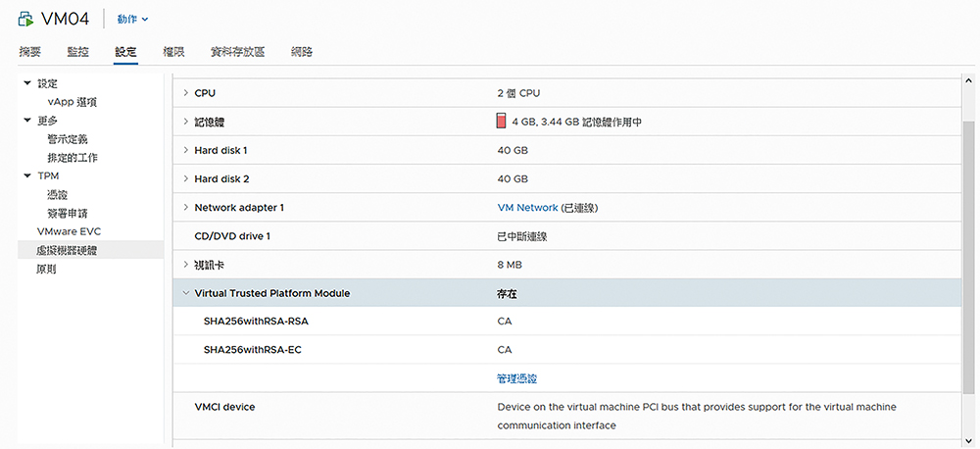980x449 pixels.
Task: Click the 40 GB value for Hard disk 2
Action: 513,178
